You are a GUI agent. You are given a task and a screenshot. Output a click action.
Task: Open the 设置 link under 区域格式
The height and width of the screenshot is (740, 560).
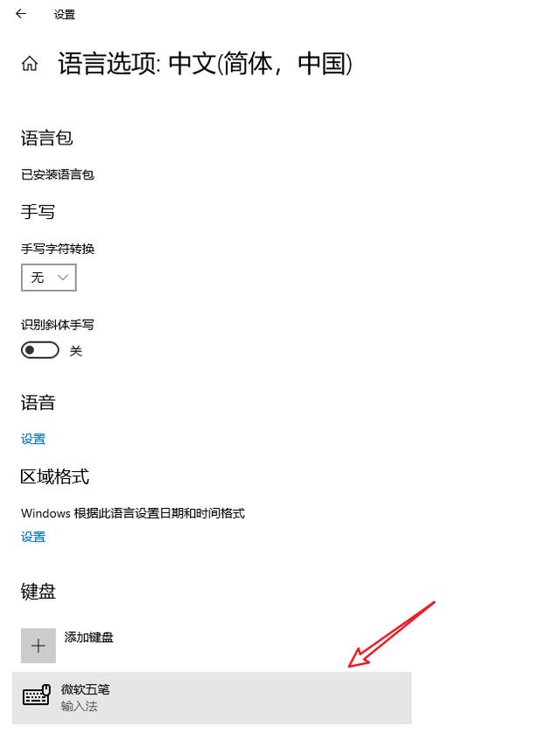tap(33, 537)
